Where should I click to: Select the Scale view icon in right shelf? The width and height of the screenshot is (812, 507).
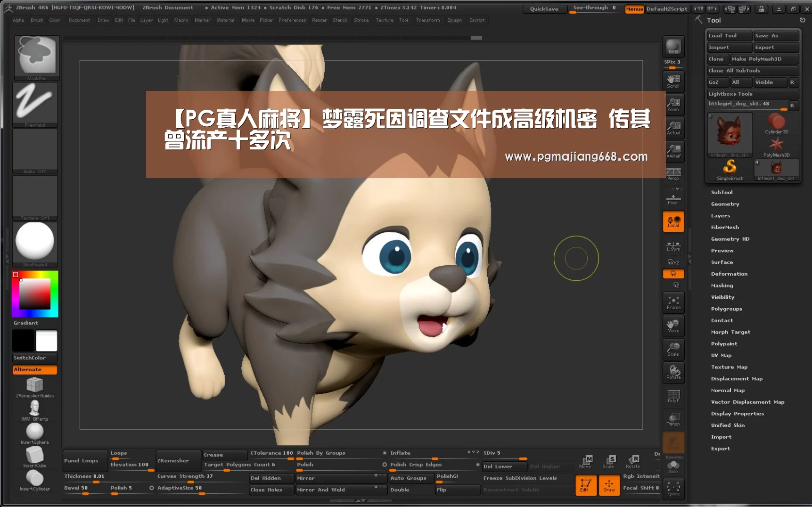click(x=673, y=349)
